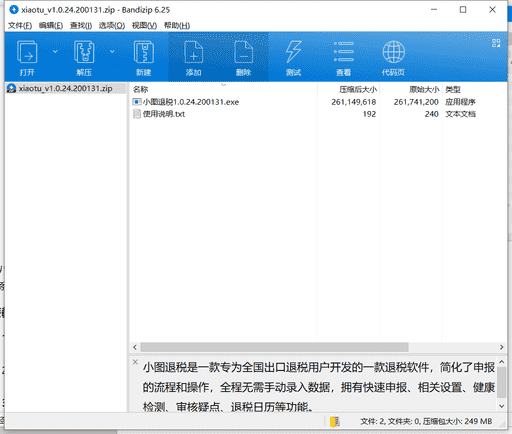Open the View (视图) menu
The height and width of the screenshot is (434, 512).
[x=144, y=25]
